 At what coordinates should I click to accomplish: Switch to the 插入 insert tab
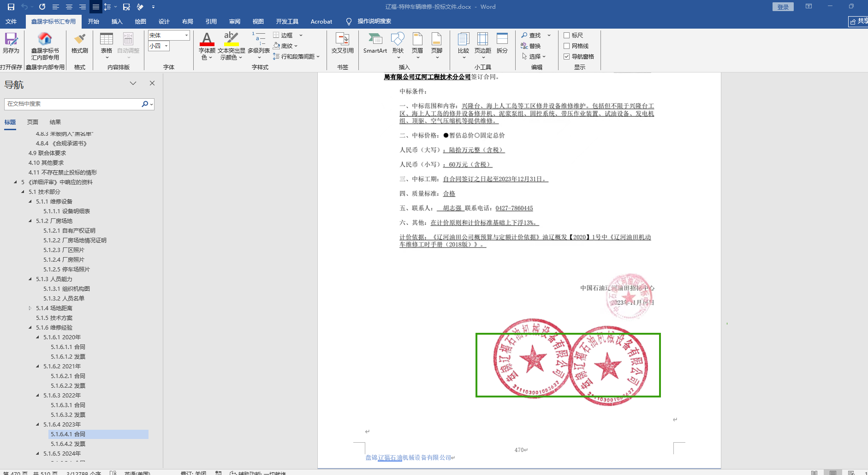pos(117,21)
